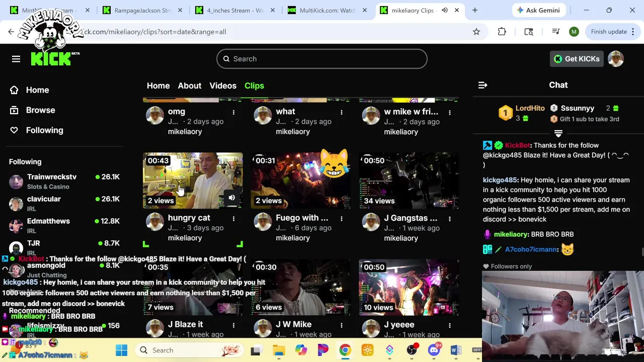Select the Clips channel tab
The image size is (644, 362).
[254, 85]
